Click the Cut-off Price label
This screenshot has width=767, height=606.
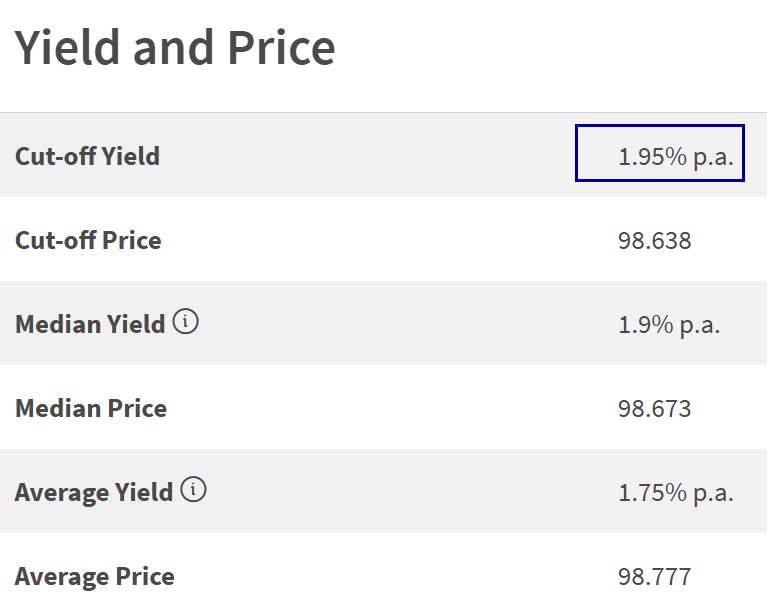point(88,240)
